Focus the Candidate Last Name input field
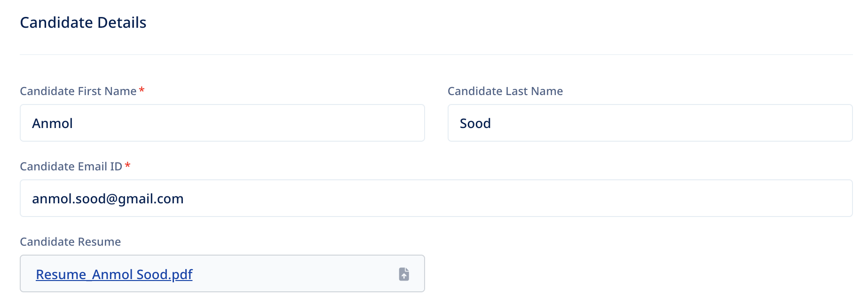Viewport: 868px width, 305px height. tap(650, 123)
